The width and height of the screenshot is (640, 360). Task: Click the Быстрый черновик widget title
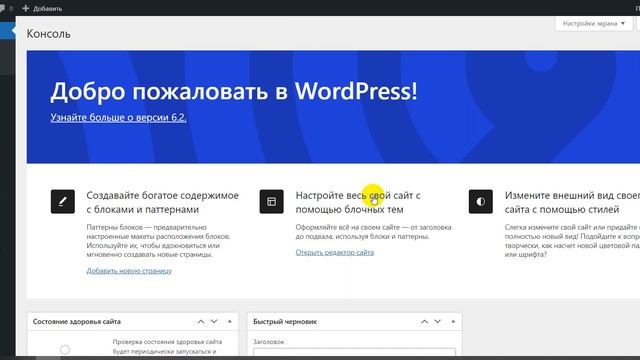[285, 322]
